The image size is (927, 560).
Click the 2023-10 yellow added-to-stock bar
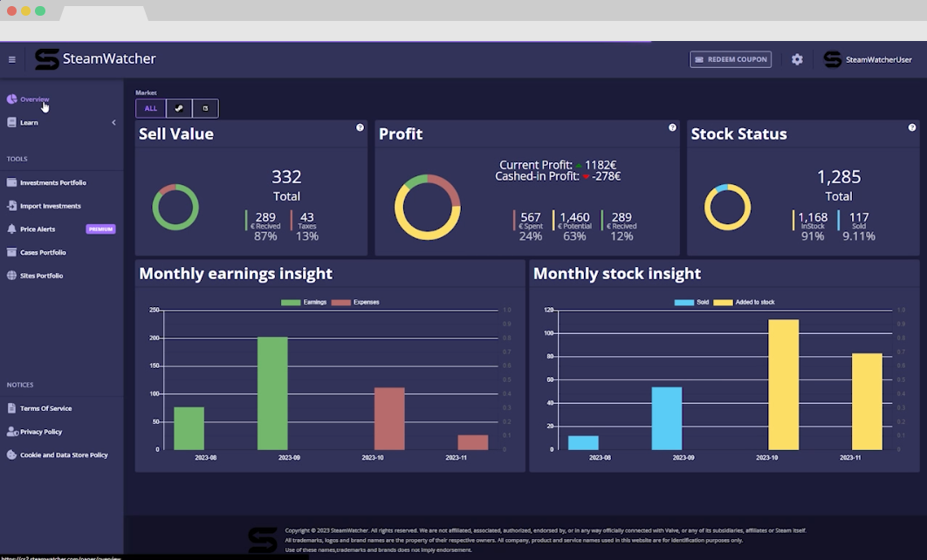[783, 385]
